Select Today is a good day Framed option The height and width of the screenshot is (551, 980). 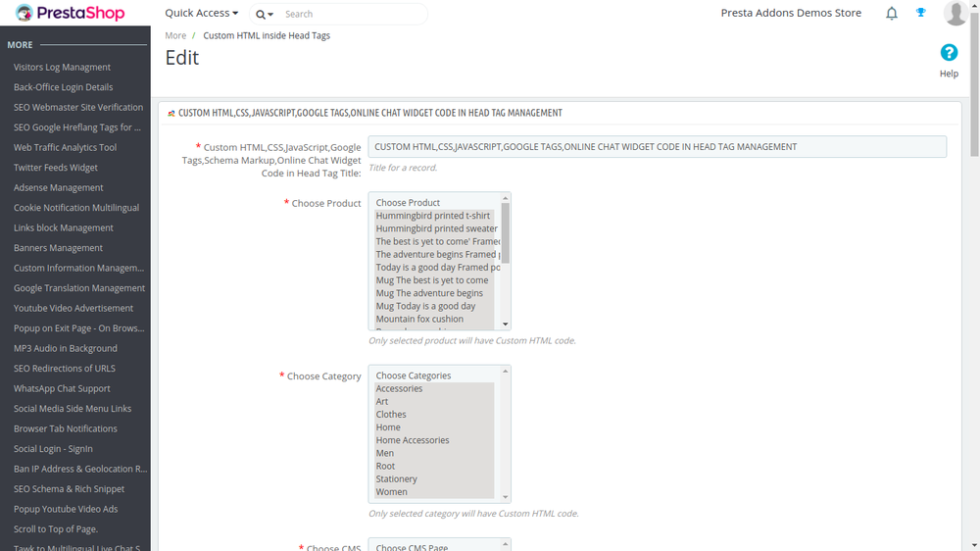tap(434, 268)
